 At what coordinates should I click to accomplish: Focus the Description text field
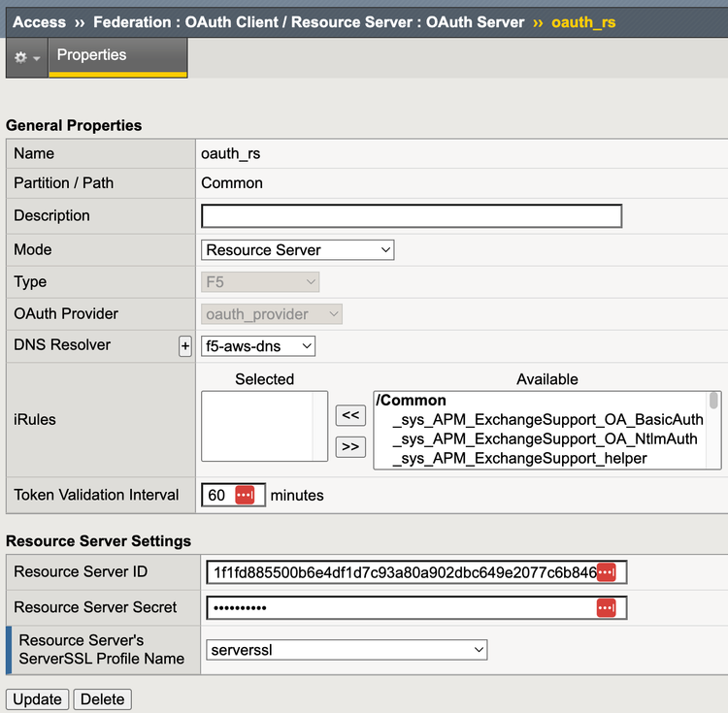point(411,215)
